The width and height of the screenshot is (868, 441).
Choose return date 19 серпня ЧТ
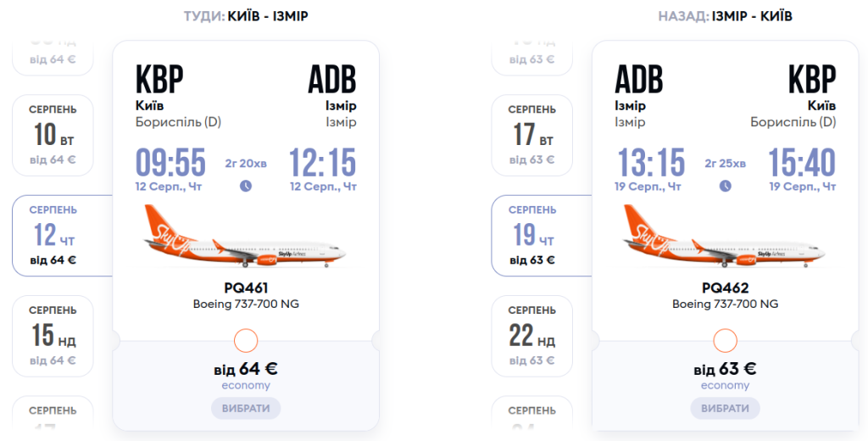pyautogui.click(x=534, y=235)
